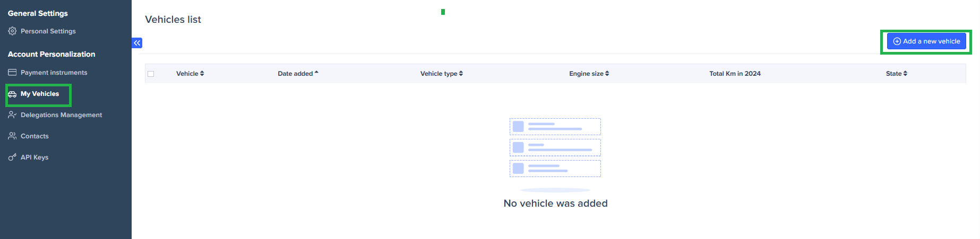Click the Personal Settings gear icon

(x=12, y=31)
